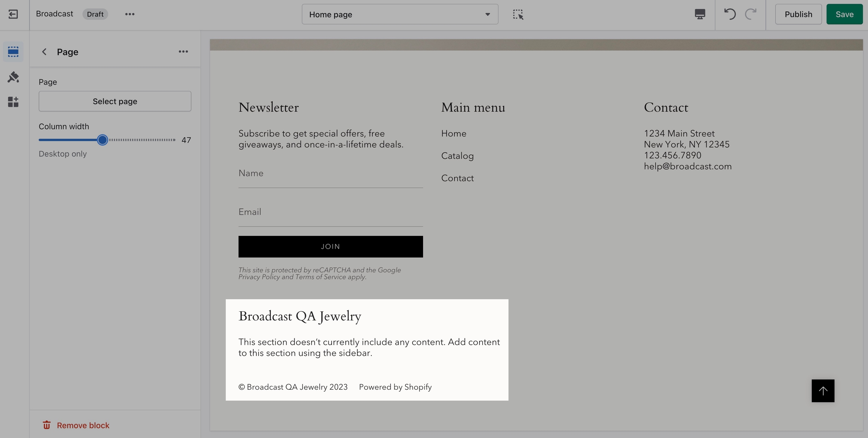The width and height of the screenshot is (868, 438).
Task: Redo the last change
Action: click(751, 14)
